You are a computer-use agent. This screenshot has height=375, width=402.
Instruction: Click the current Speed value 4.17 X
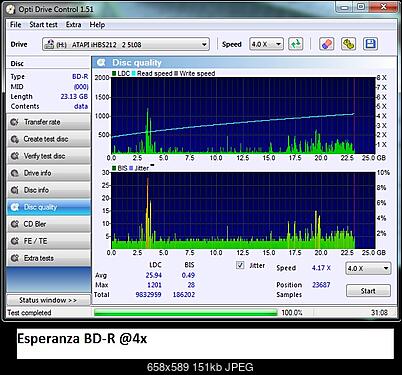coord(321,268)
